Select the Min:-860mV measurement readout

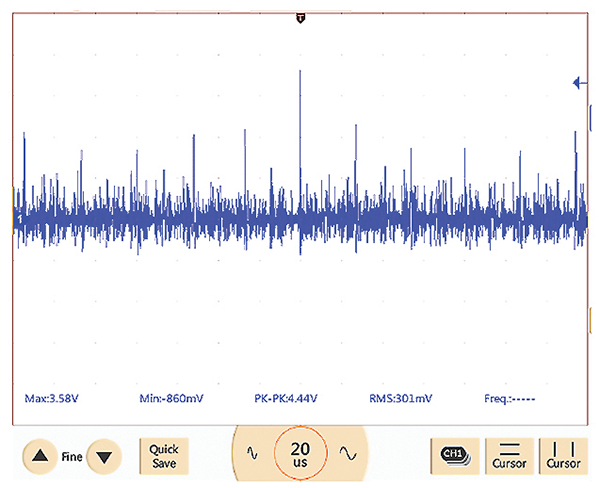point(174,398)
